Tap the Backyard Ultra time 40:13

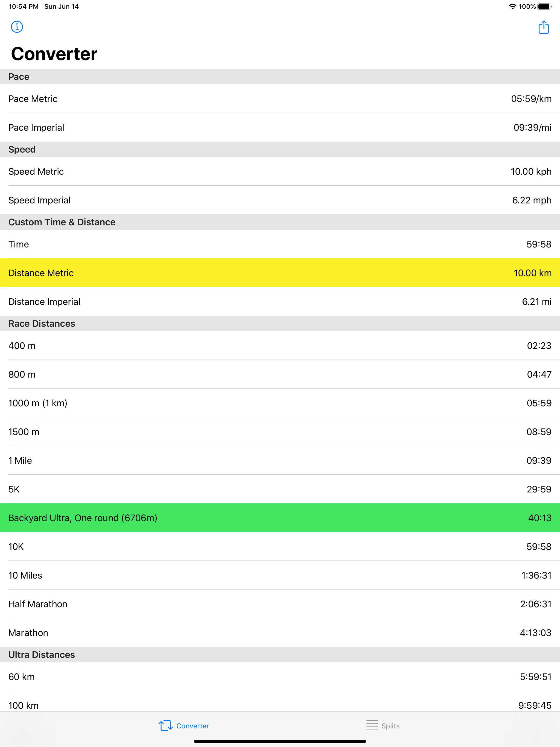540,518
